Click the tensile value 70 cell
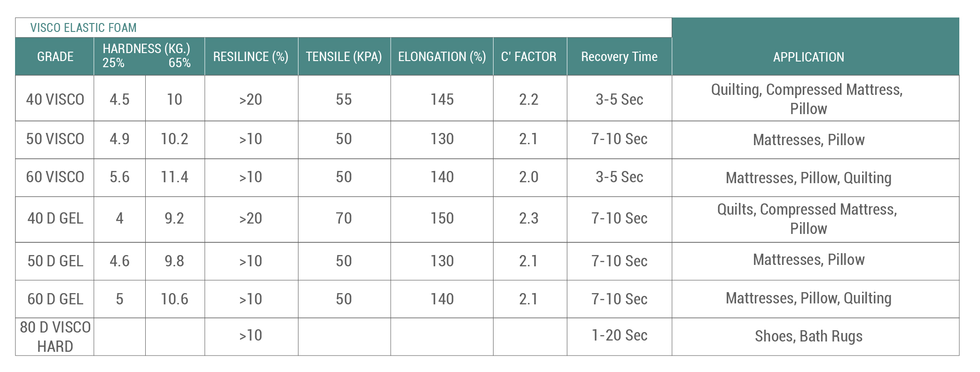 click(344, 218)
